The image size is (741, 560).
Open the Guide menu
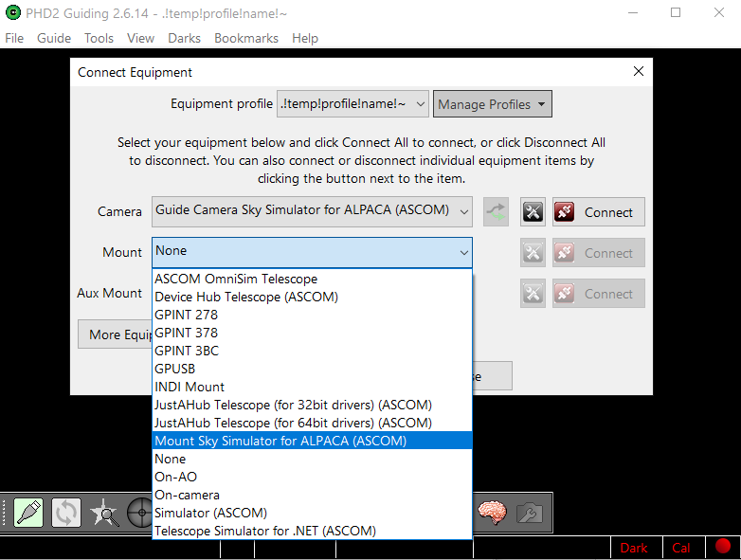tap(54, 38)
